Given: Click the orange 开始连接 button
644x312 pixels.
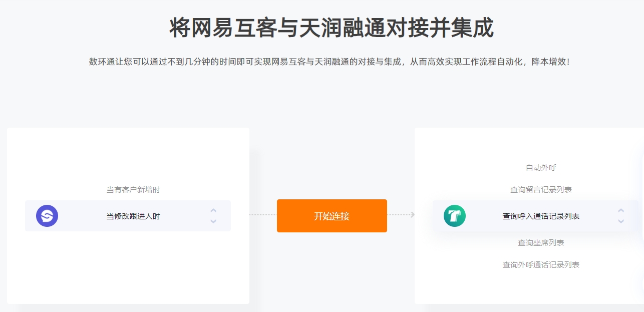Looking at the screenshot, I should point(332,216).
